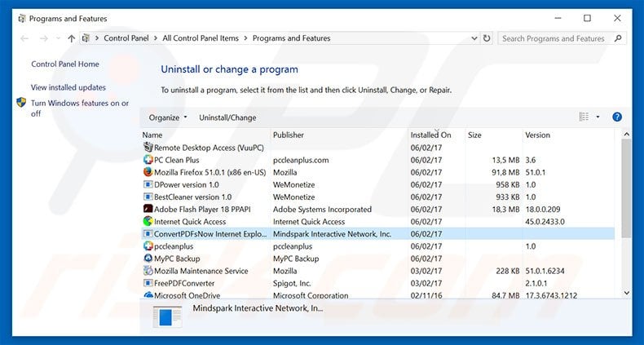Viewport: 644px width, 345px height.
Task: Expand chevron before Control Panel breadcrumb
Action: click(x=97, y=38)
